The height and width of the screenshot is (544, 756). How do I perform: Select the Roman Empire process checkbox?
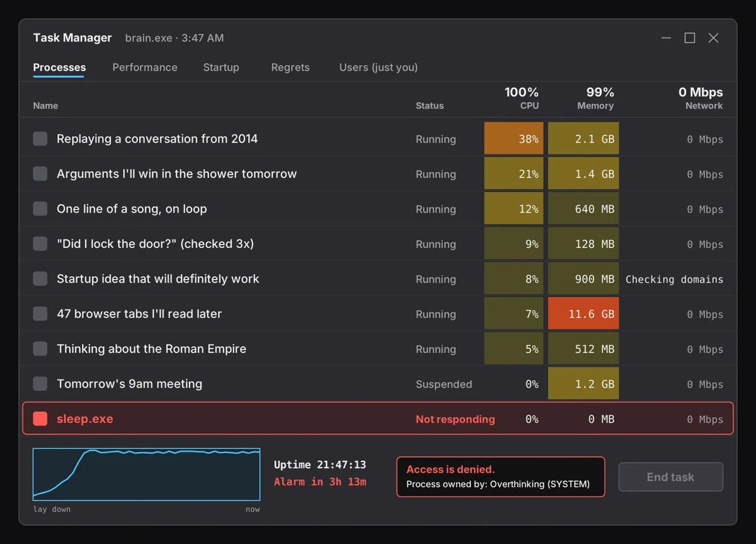(x=40, y=349)
